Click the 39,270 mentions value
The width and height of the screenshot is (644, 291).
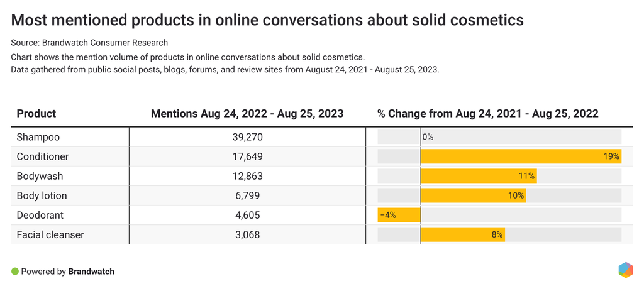247,137
